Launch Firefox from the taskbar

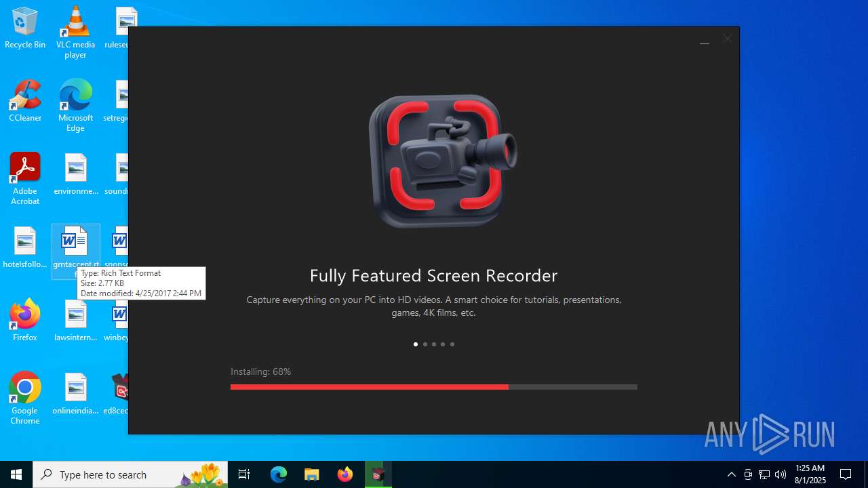tap(344, 474)
